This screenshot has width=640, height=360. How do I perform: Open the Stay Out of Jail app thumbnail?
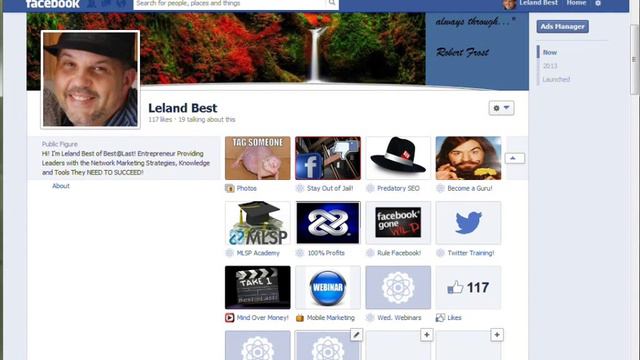tap(328, 158)
